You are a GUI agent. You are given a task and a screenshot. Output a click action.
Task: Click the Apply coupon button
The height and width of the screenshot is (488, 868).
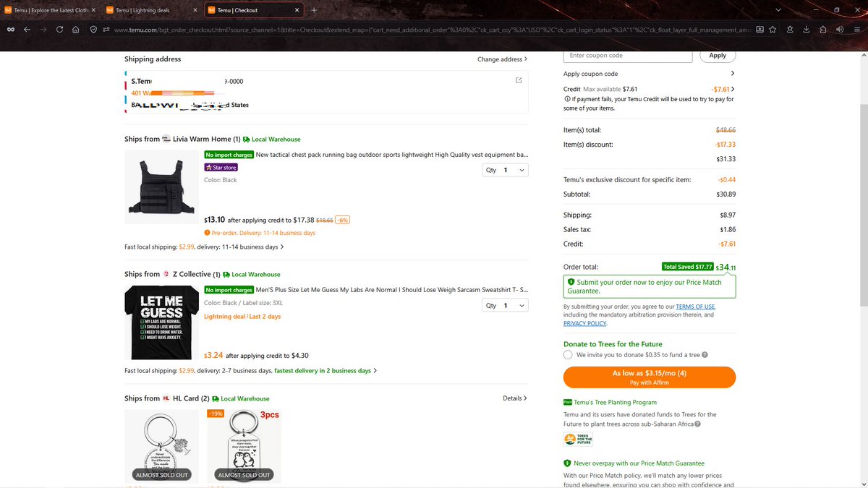(x=718, y=56)
